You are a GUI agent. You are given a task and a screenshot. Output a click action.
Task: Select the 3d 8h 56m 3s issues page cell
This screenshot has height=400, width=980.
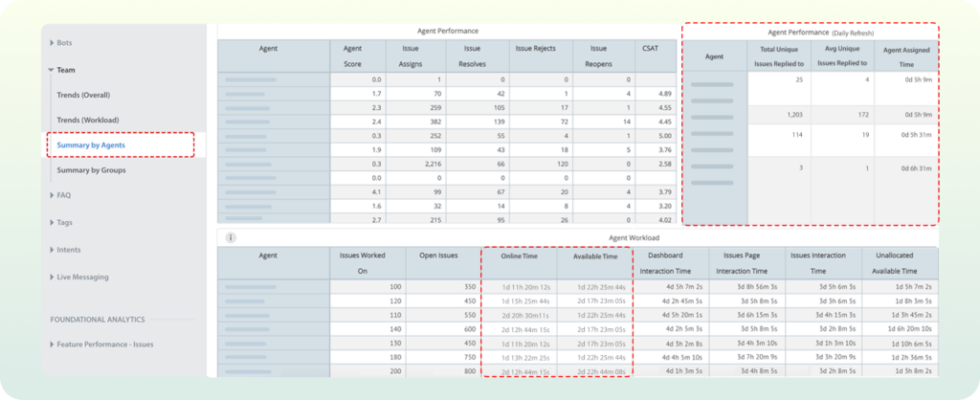coord(746,287)
